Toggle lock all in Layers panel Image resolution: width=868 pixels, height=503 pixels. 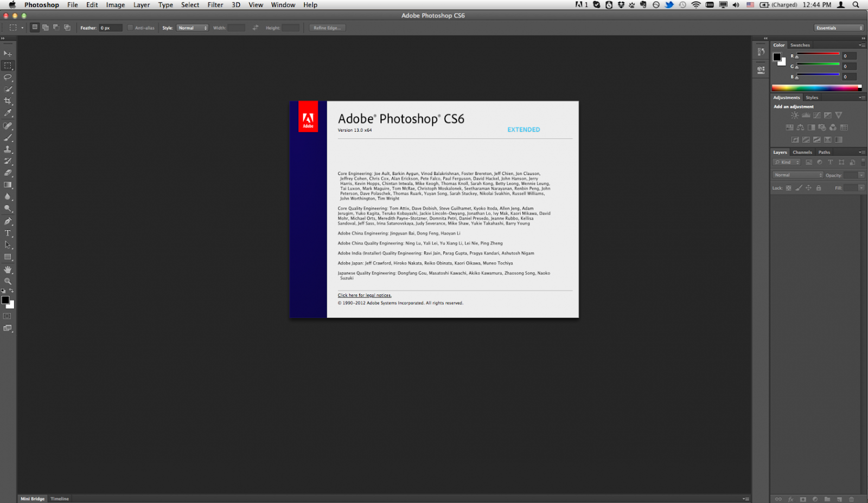click(x=819, y=188)
